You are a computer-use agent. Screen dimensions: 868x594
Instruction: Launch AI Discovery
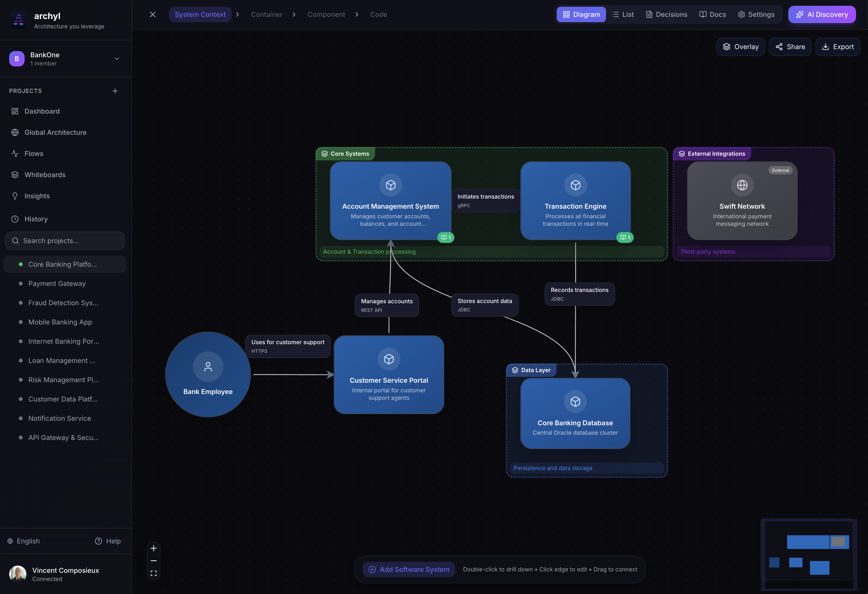(822, 14)
